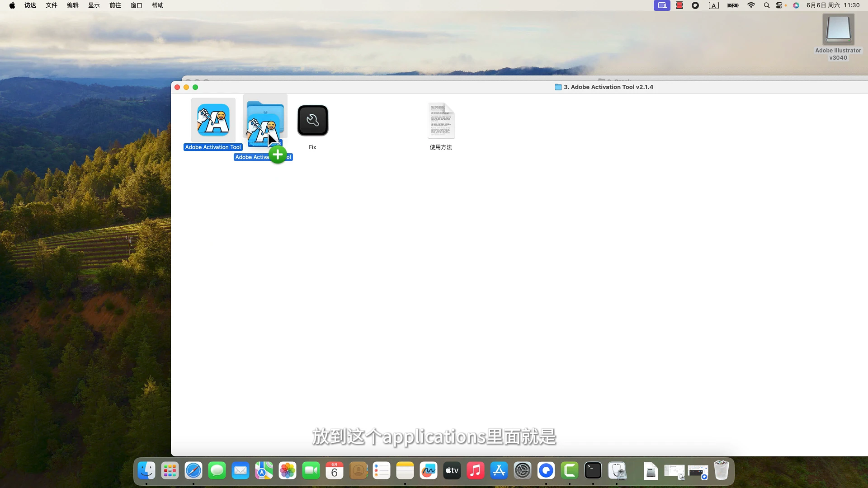Open Control Center in menu bar
This screenshot has width=868, height=488.
click(780, 5)
